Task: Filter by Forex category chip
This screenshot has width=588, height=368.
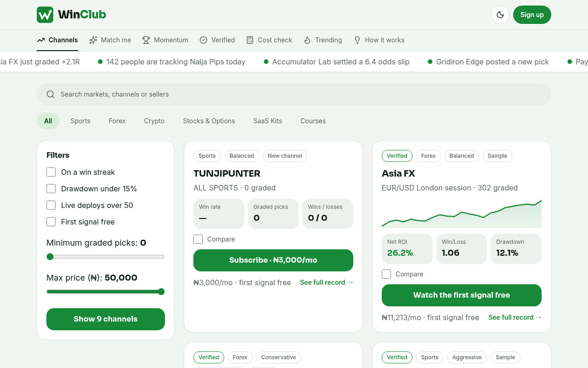Action: 117,121
